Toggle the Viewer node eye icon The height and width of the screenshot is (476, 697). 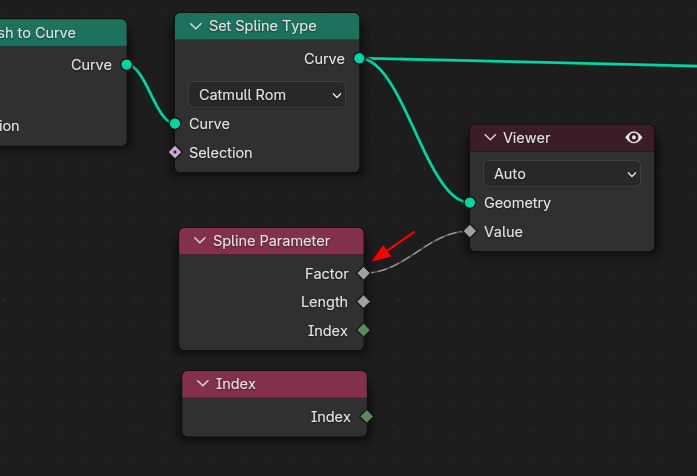click(633, 137)
